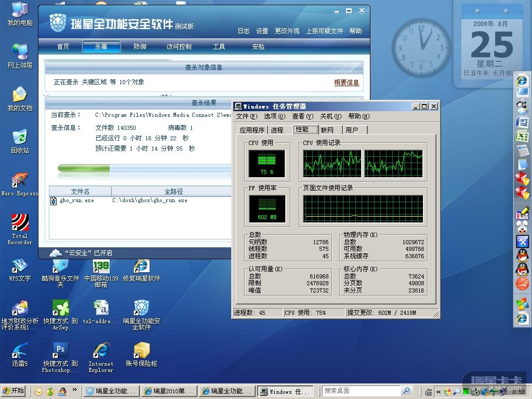The width and height of the screenshot is (532, 399).
Task: Launch the Nero Express shortcut
Action: pyautogui.click(x=20, y=184)
